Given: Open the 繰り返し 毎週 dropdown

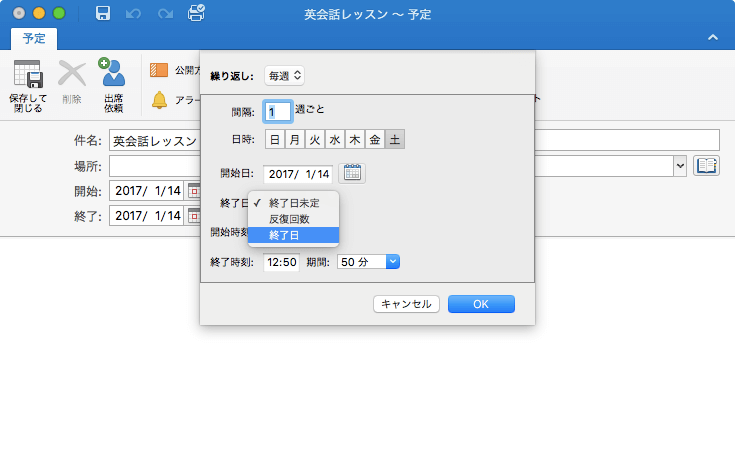Looking at the screenshot, I should coord(285,75).
